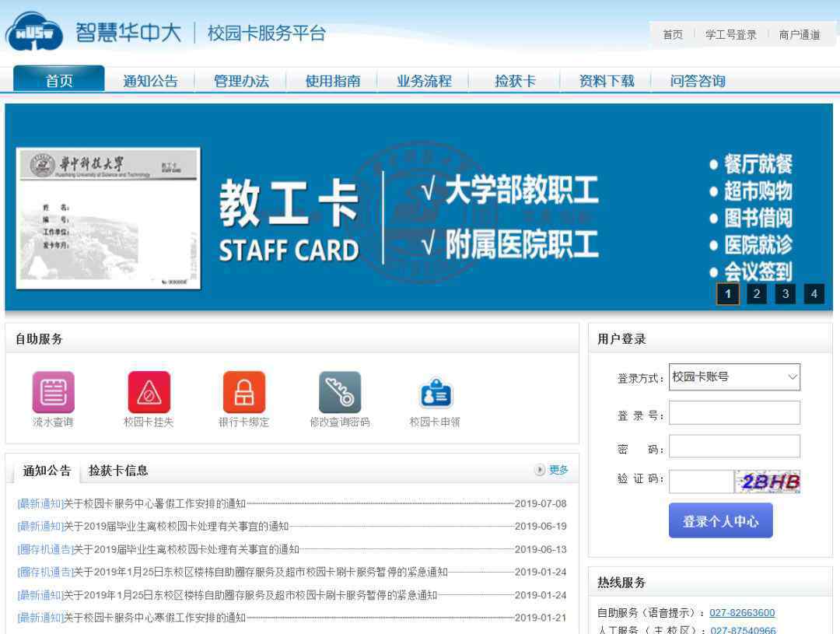Open the 学工号登录 link
840x634 pixels.
coord(730,35)
